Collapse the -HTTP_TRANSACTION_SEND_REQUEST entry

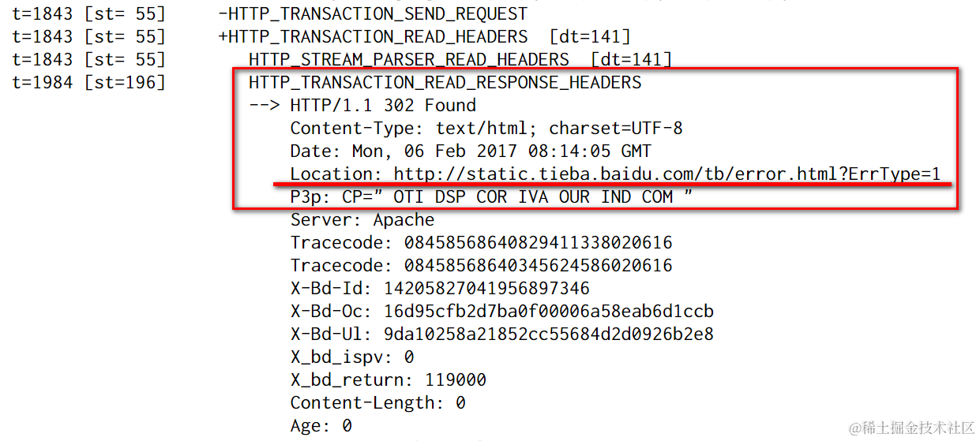(373, 14)
